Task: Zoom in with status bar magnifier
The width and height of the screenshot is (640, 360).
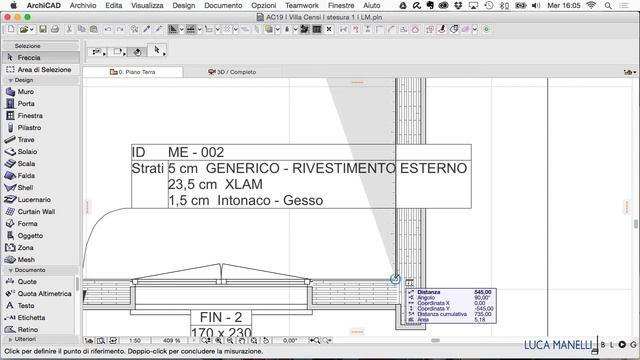Action: [x=219, y=340]
